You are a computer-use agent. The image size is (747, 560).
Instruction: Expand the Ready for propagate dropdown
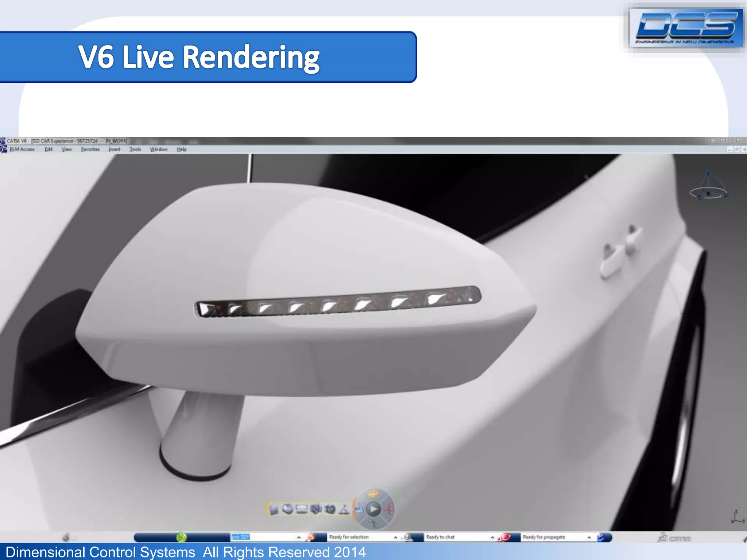[589, 537]
